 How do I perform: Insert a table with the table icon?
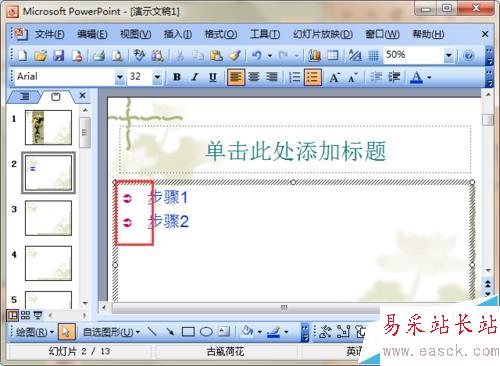[332, 55]
